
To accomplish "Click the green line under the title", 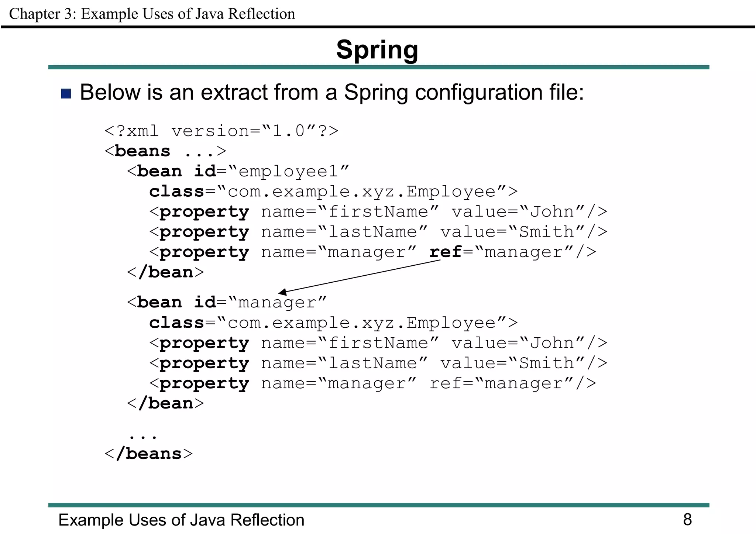I will point(378,67).
